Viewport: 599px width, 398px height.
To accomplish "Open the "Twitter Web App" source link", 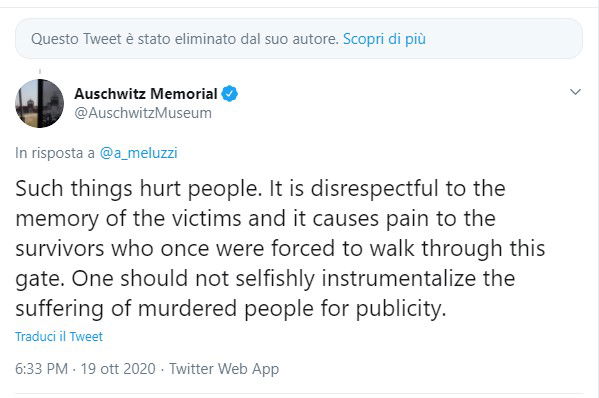I will [224, 369].
